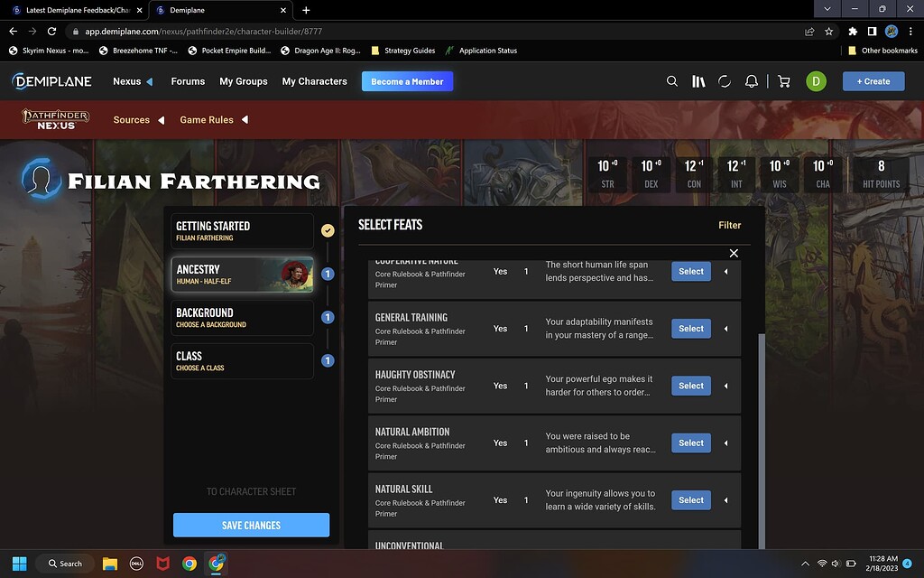Screen dimensions: 924x578
Task: Reload the page with browser refresh icon
Action: (x=51, y=32)
